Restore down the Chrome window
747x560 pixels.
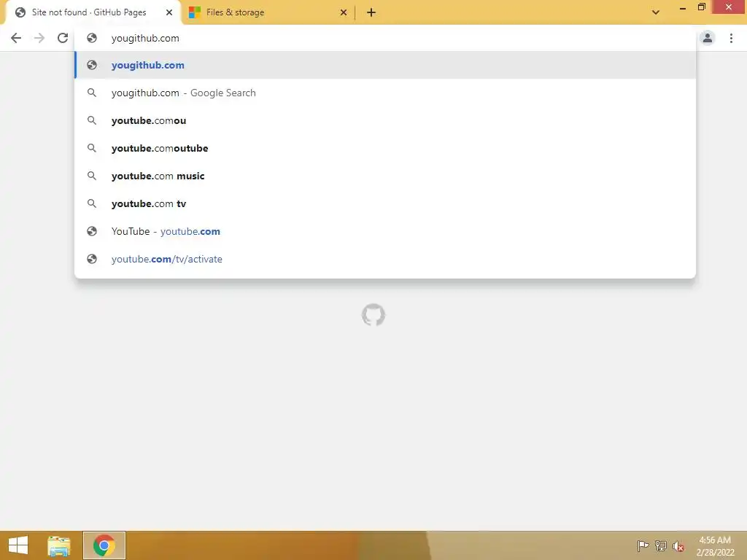[701, 7]
